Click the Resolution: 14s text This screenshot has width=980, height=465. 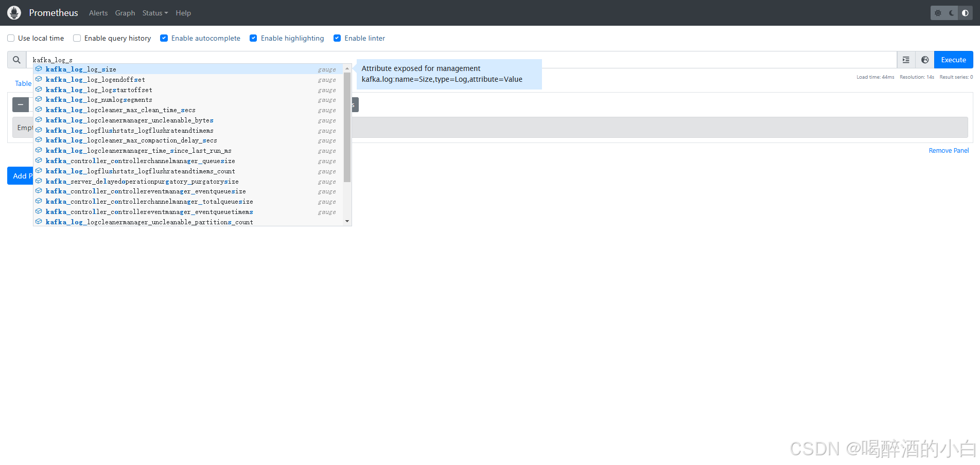point(917,77)
